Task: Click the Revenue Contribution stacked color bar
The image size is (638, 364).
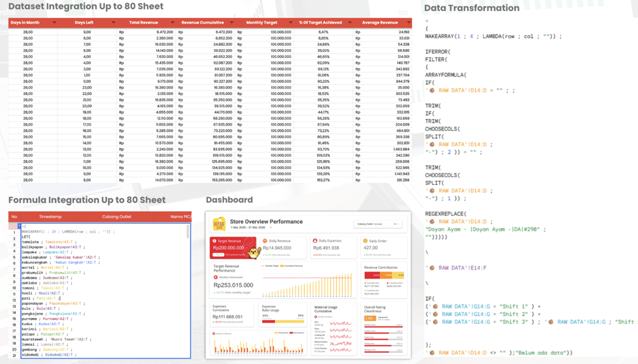Action: [384, 275]
